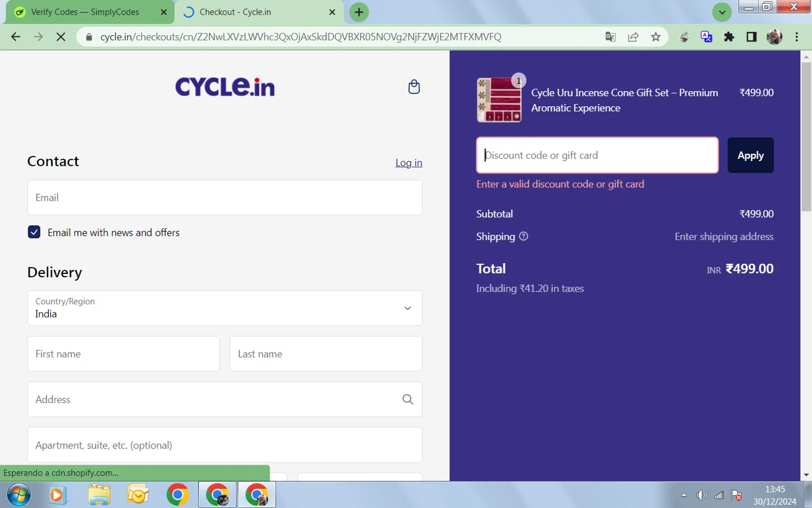Stop page loading with the X button
812x508 pixels.
point(61,37)
